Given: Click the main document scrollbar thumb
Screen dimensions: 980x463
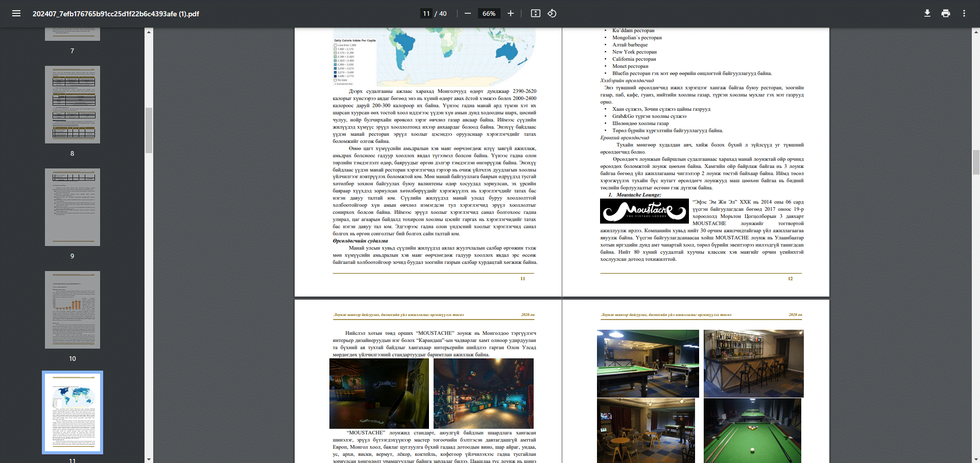Looking at the screenshot, I should (x=976, y=162).
